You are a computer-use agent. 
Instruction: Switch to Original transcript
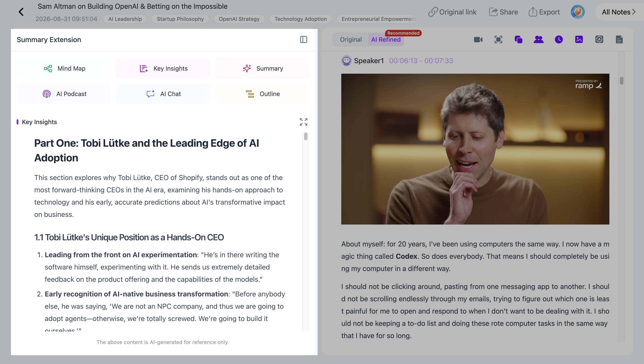click(351, 39)
